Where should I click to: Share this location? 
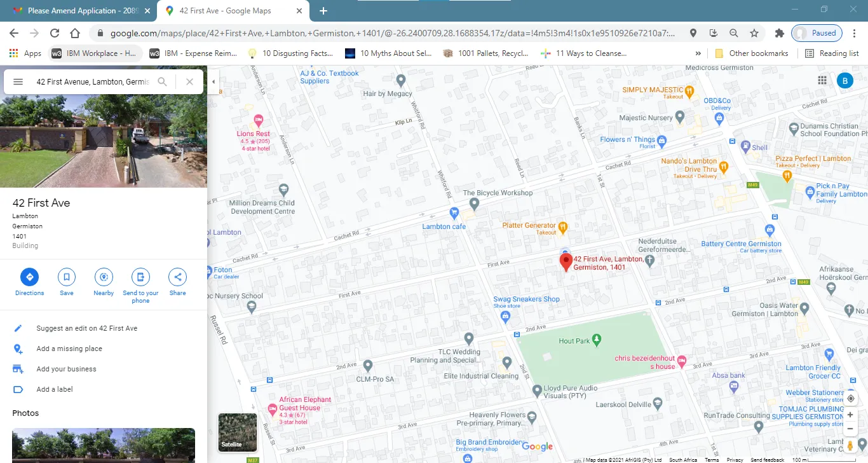point(178,277)
